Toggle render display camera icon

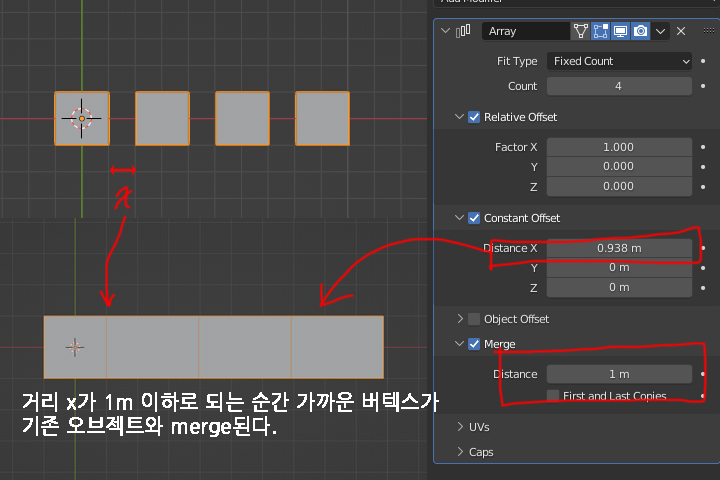(640, 31)
